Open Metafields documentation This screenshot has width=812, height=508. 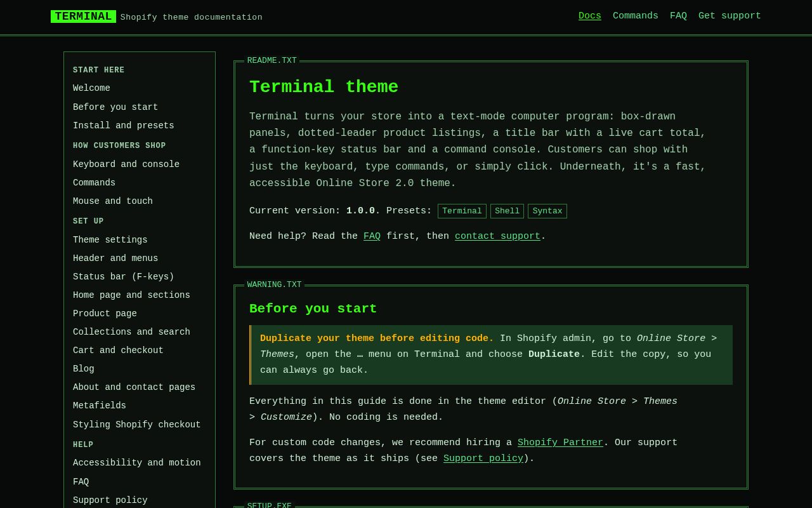tap(100, 406)
